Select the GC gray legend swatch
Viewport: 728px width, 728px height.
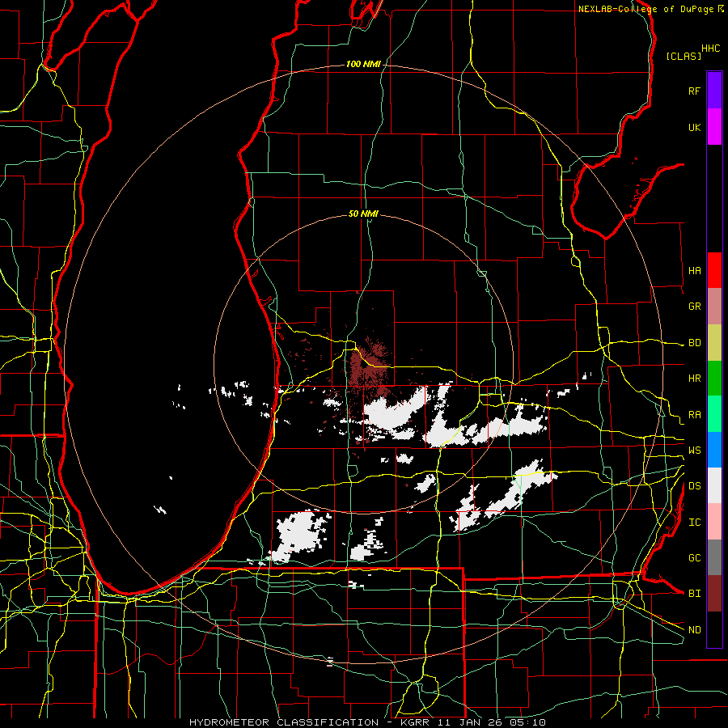[714, 557]
